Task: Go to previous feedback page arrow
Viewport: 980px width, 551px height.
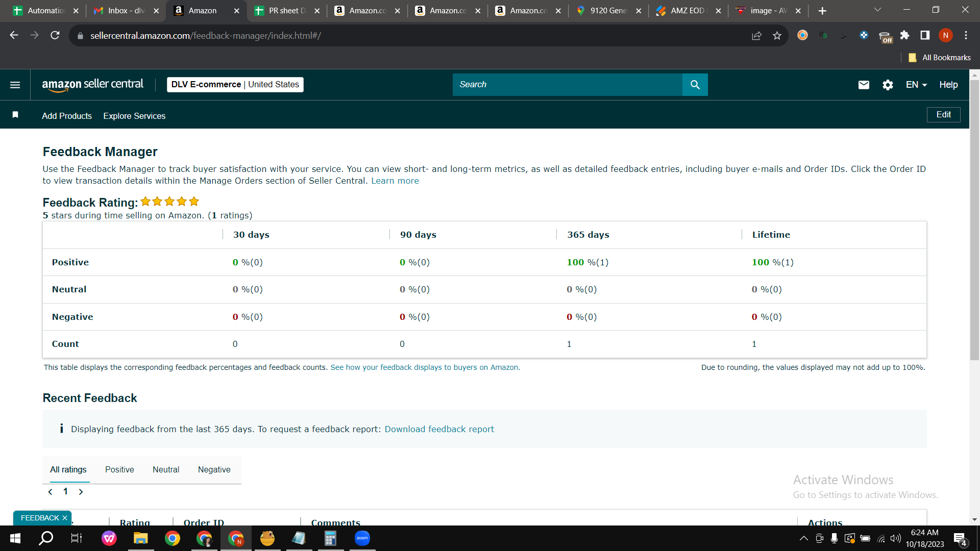Action: coord(50,492)
